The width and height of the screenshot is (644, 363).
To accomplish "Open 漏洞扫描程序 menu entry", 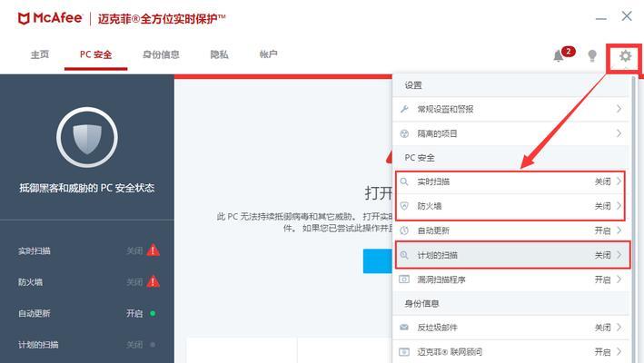I will pyautogui.click(x=510, y=280).
